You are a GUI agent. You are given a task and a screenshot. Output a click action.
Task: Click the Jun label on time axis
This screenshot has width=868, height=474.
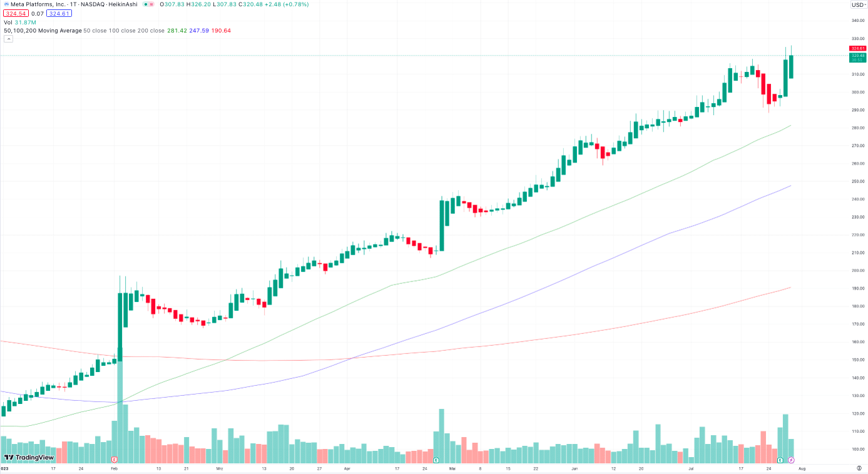[x=574, y=468]
